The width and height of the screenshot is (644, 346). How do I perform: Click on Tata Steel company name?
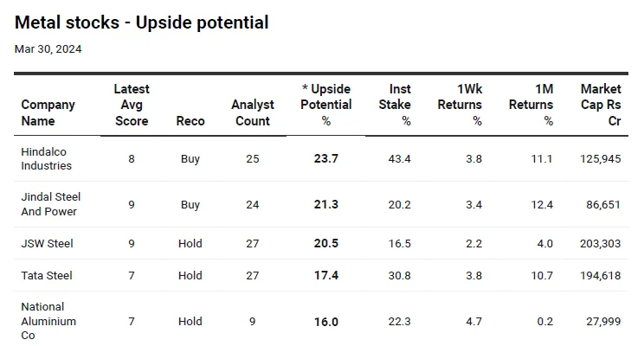point(47,276)
